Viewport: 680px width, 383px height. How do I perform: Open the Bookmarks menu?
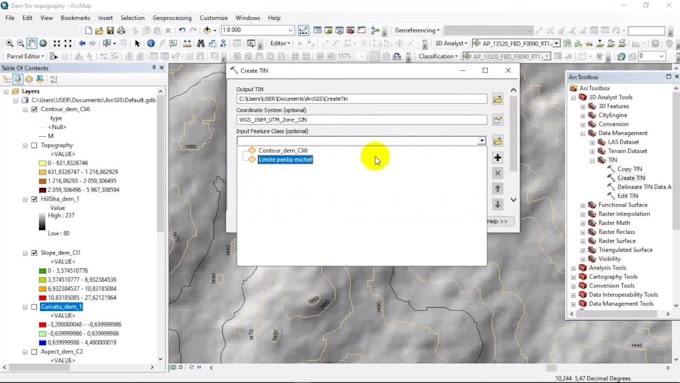coord(75,18)
